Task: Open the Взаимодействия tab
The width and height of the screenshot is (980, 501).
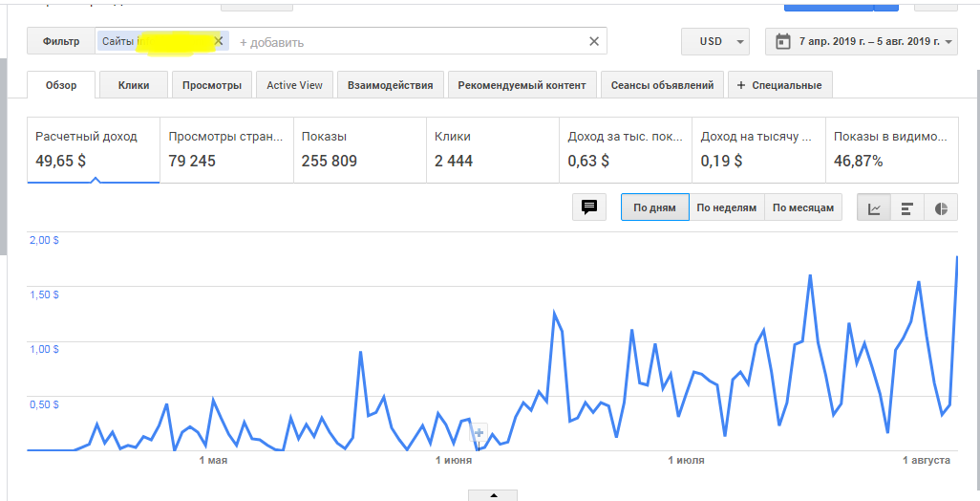Action: pyautogui.click(x=390, y=85)
